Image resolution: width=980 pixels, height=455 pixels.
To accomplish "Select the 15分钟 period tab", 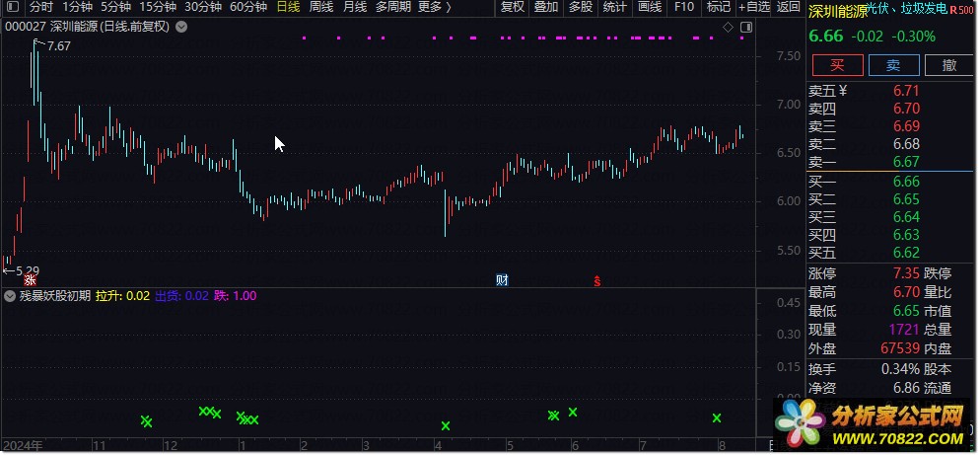I will 158,8.
